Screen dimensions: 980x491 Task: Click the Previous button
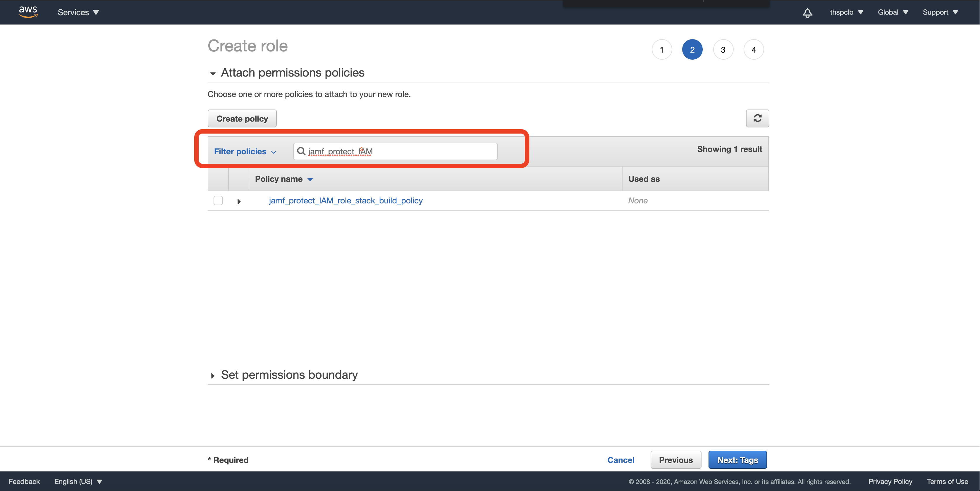click(x=676, y=460)
